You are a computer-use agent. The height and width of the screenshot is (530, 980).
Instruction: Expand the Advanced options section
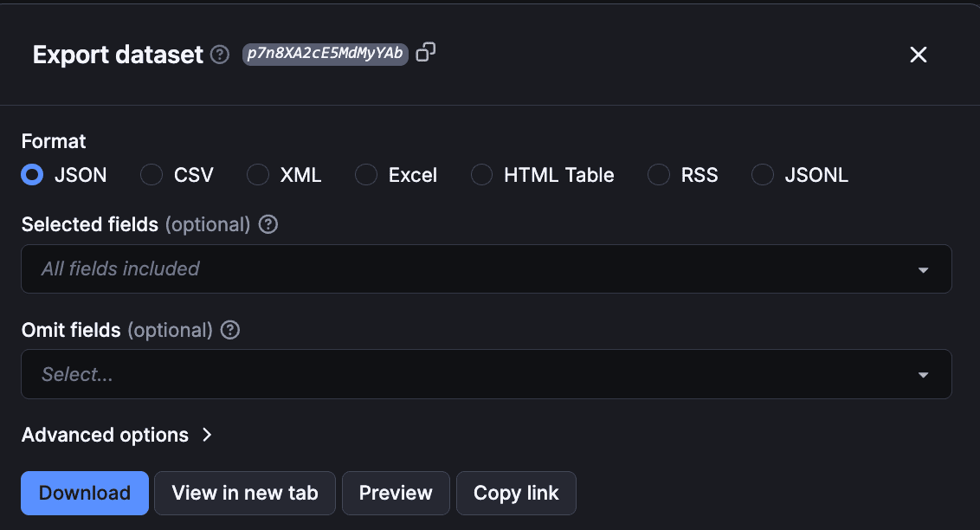point(118,435)
